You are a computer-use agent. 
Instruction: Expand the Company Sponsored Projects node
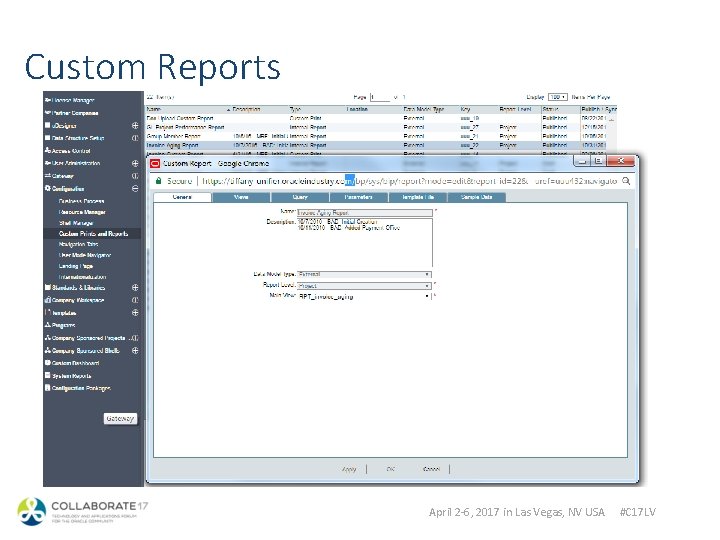coord(135,338)
